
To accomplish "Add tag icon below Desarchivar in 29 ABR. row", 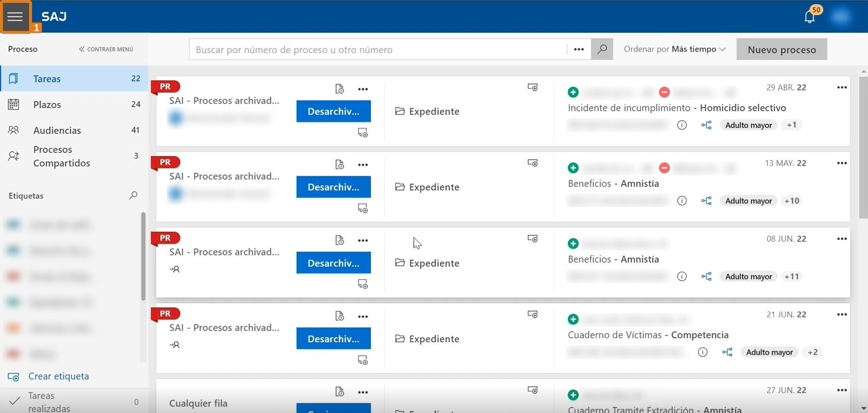I will tap(363, 133).
